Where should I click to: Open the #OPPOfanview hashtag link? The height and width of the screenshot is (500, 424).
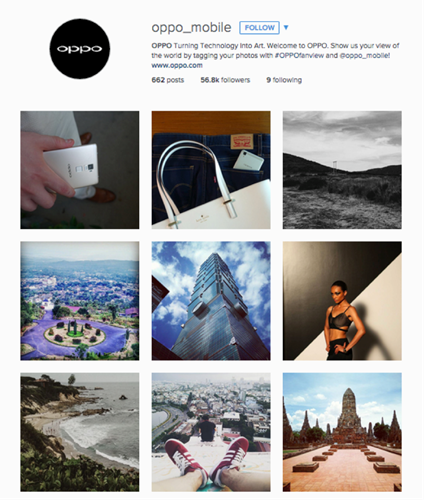tap(299, 55)
